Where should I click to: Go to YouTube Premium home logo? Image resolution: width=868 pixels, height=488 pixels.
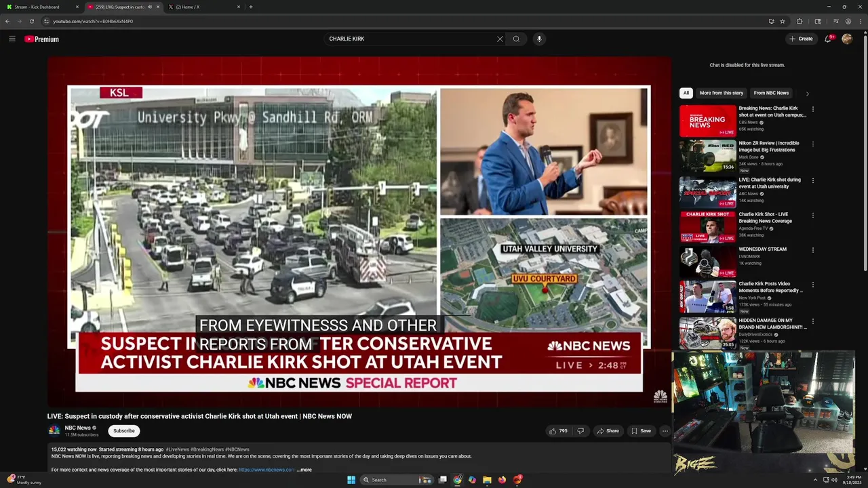point(42,39)
